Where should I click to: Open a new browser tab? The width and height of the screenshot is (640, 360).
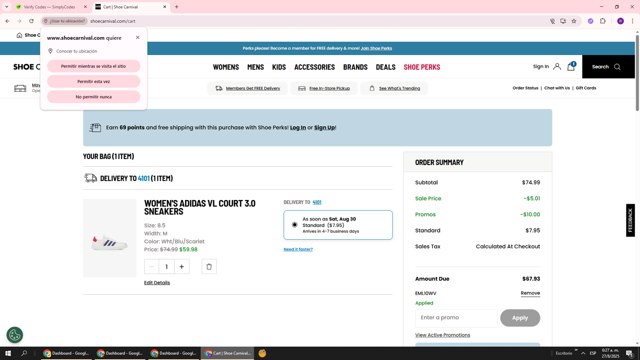point(176,7)
